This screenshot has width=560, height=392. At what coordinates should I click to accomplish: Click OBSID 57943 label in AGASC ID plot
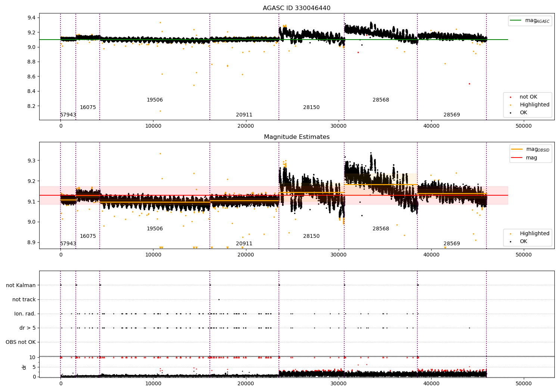pos(68,115)
